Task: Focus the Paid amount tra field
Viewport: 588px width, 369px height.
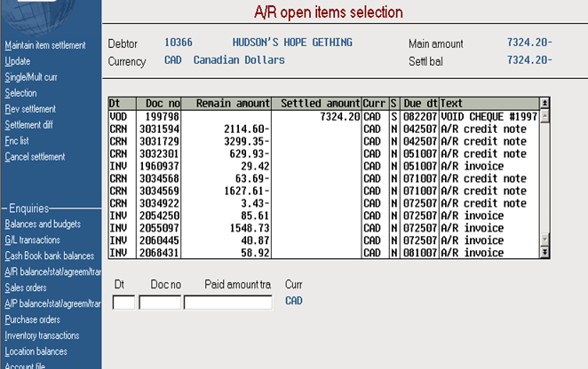Action: [228, 302]
